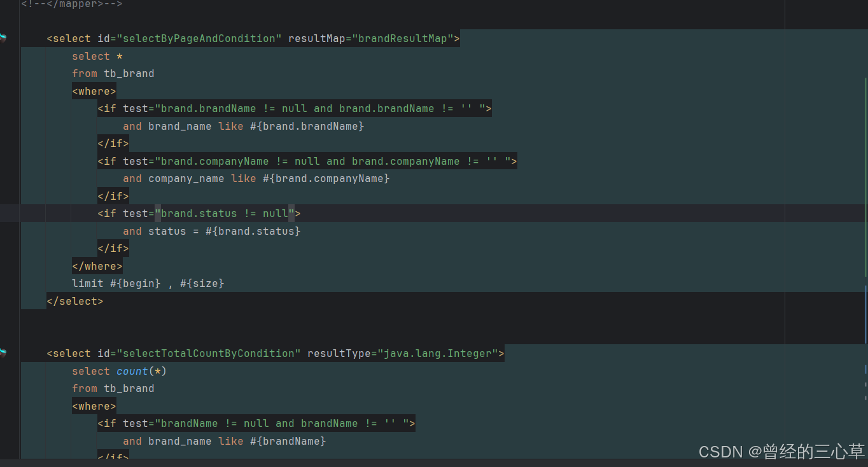
Task: Click the </if> after the brand.brandName condition
Action: [x=113, y=144]
